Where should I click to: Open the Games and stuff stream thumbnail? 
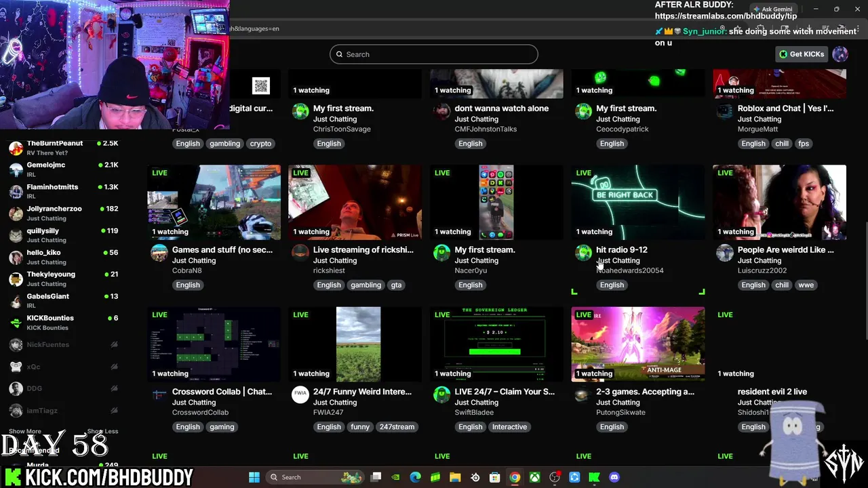[214, 202]
